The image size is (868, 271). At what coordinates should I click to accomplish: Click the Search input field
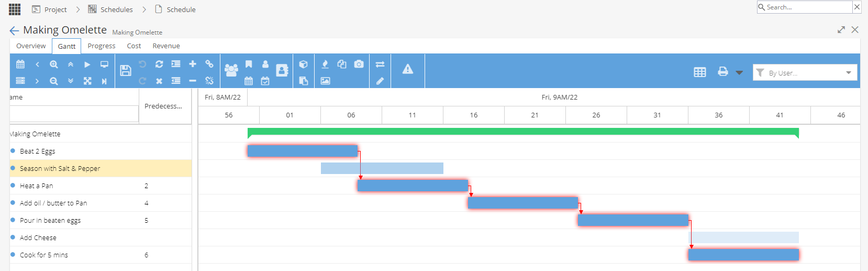click(805, 7)
